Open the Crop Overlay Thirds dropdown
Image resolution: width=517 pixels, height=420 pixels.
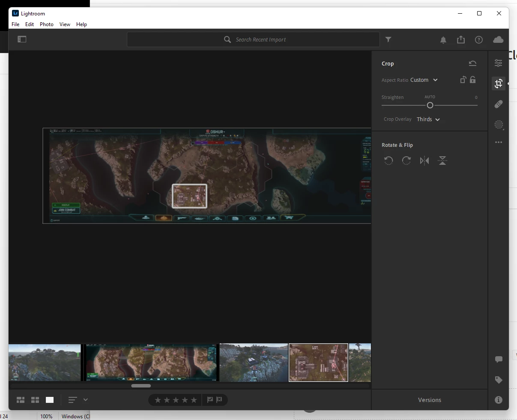pos(428,119)
